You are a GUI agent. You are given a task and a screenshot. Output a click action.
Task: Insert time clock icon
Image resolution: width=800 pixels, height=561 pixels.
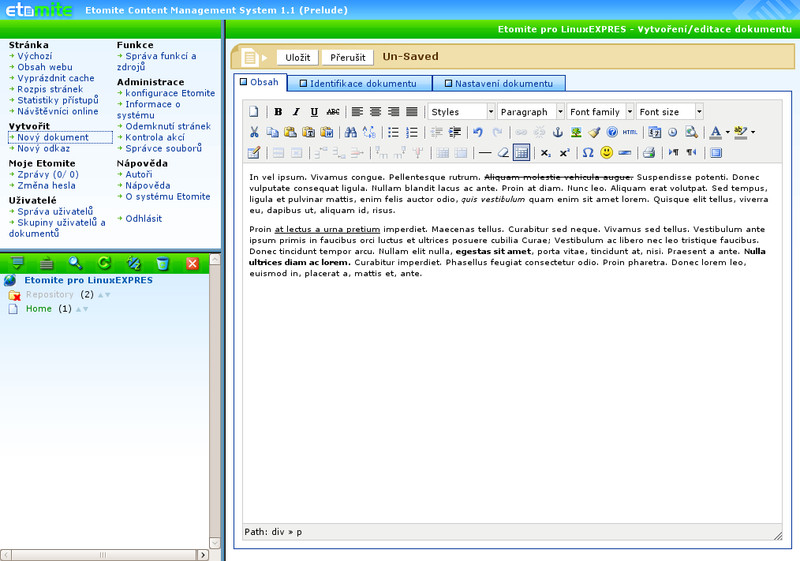(673, 132)
